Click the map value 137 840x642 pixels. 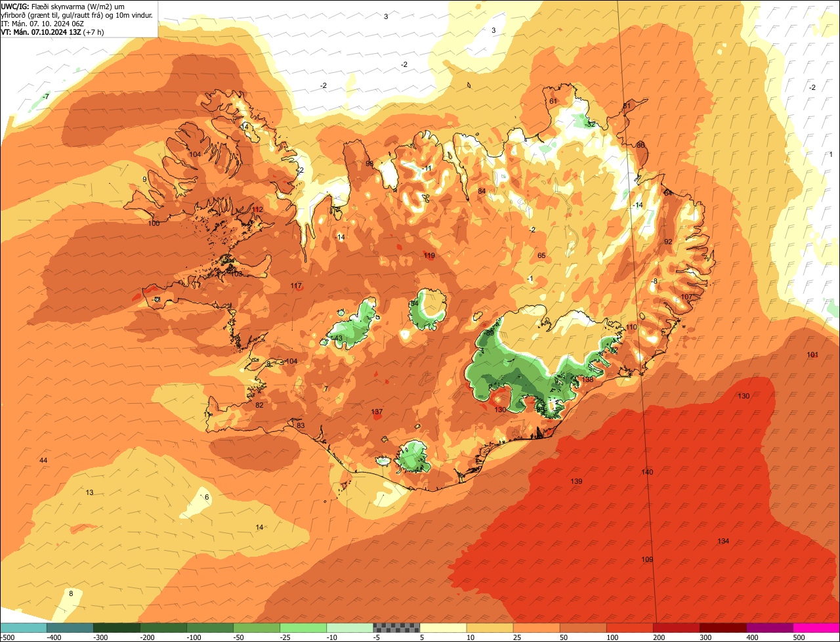coord(377,412)
